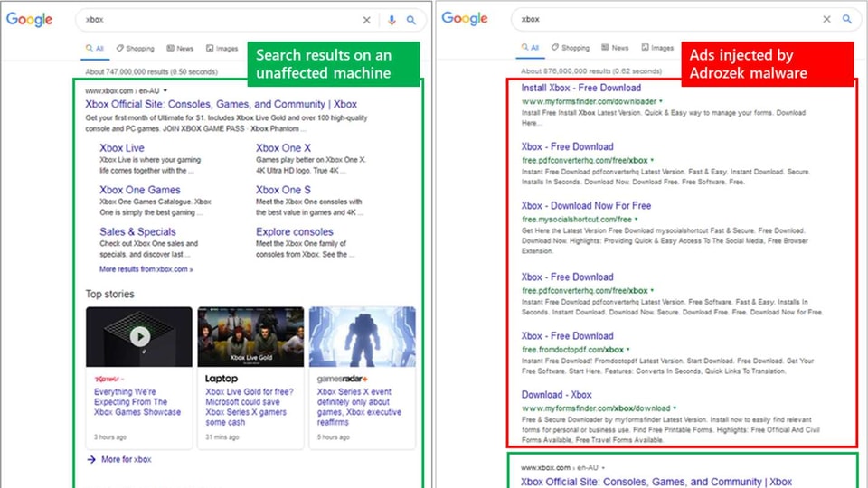The width and height of the screenshot is (868, 488).
Task: Expand the dropdown beside www.myformsfinder.com/downloader
Action: click(x=660, y=101)
